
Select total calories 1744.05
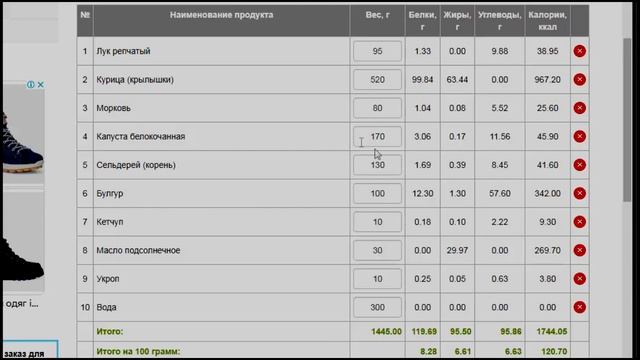(552, 331)
